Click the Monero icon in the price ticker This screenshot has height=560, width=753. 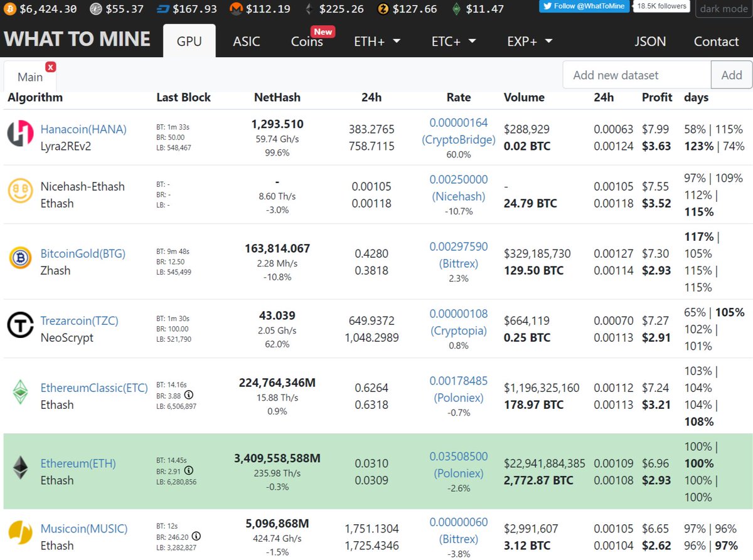click(x=236, y=9)
